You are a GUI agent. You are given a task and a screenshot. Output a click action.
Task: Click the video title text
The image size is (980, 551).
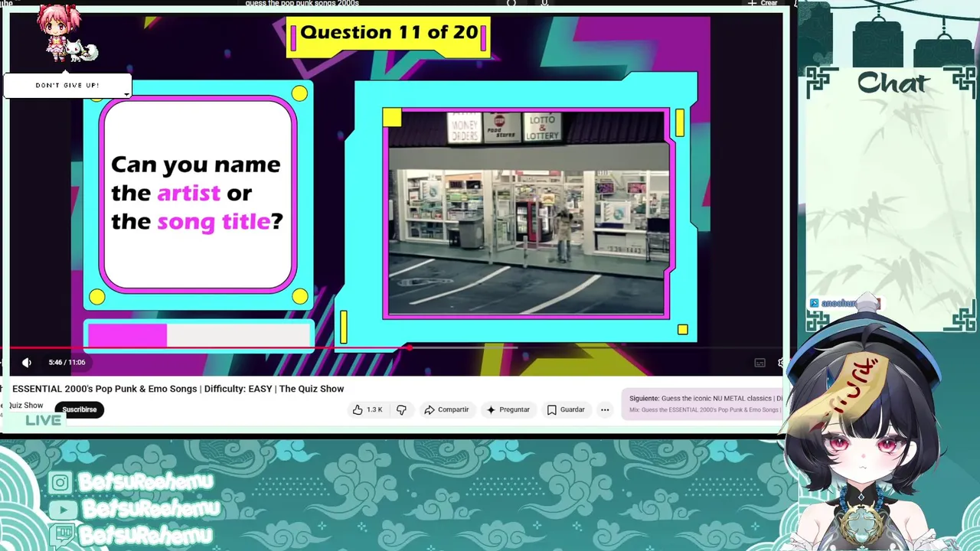pyautogui.click(x=178, y=389)
